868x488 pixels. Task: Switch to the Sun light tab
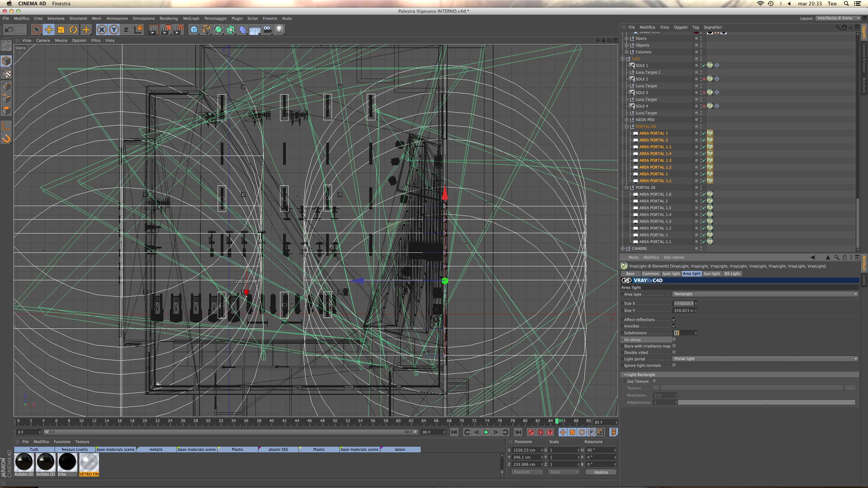pos(711,273)
